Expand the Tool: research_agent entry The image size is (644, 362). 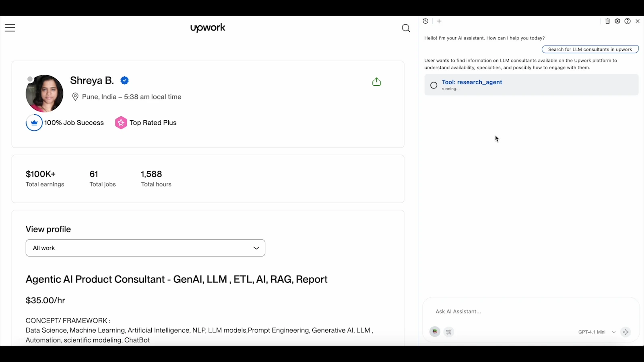531,85
